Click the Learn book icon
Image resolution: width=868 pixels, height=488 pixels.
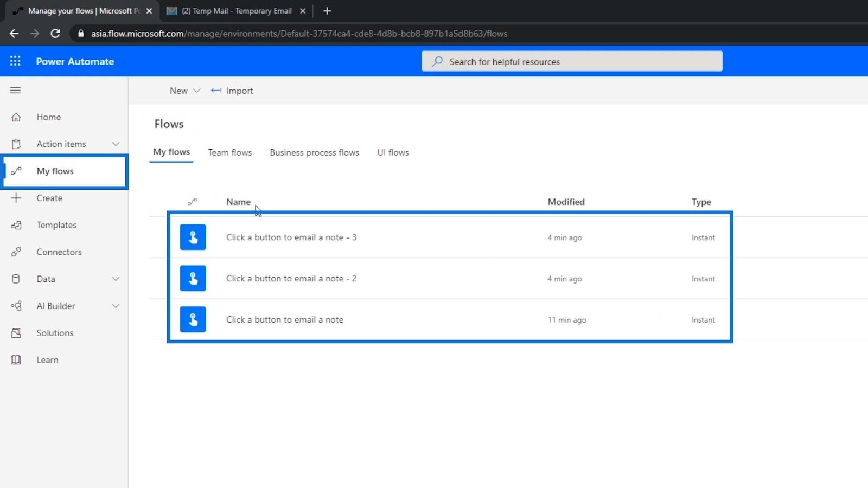[16, 360]
